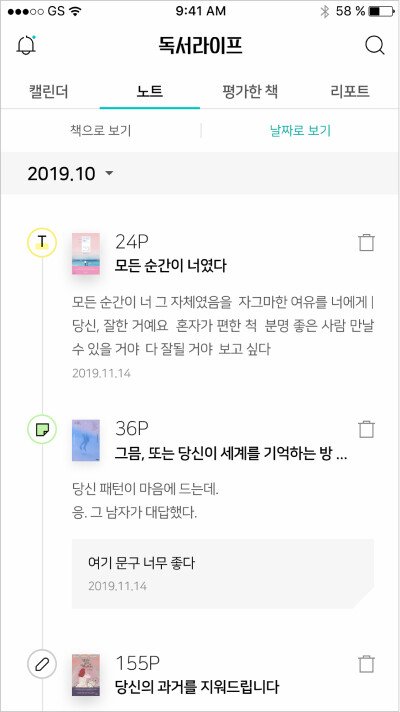
Task: Open the 2019.10 month dropdown
Action: point(70,173)
